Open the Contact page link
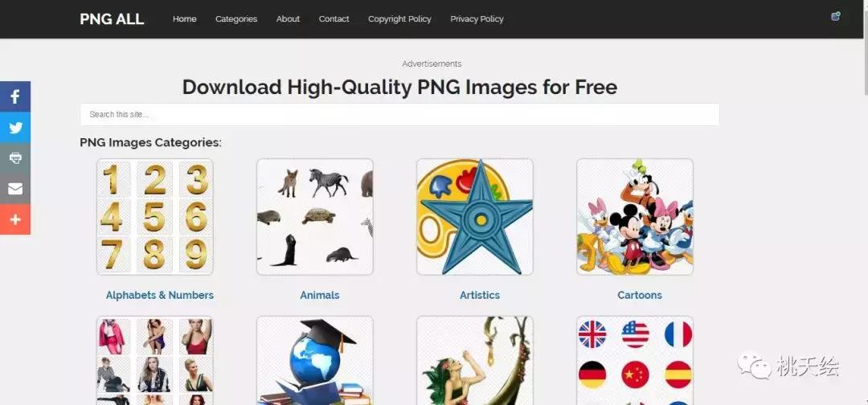The width and height of the screenshot is (868, 405). 334,18
